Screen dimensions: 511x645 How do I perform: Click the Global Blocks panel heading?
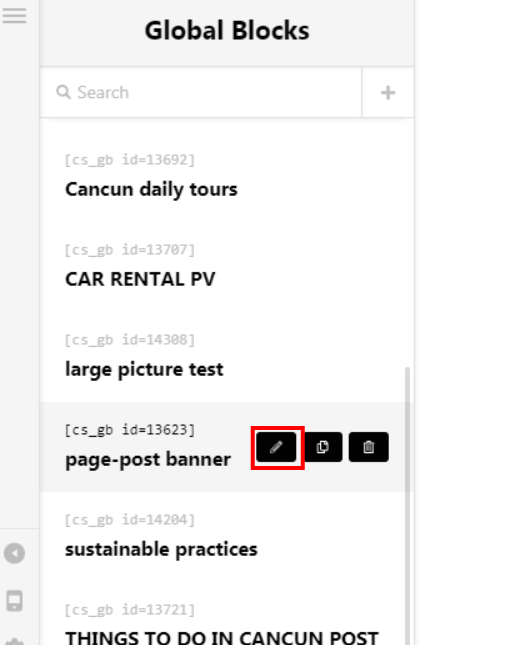coord(227,30)
